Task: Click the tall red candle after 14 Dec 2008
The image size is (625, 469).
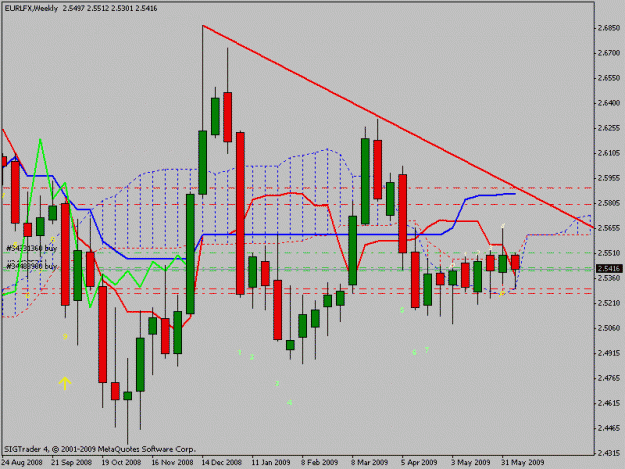Action: tap(240, 214)
